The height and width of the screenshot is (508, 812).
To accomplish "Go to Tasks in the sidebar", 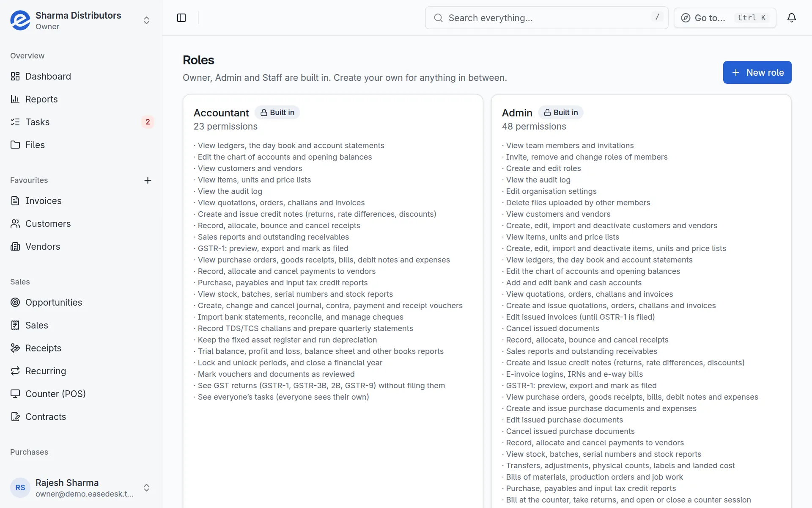I will click(x=81, y=122).
